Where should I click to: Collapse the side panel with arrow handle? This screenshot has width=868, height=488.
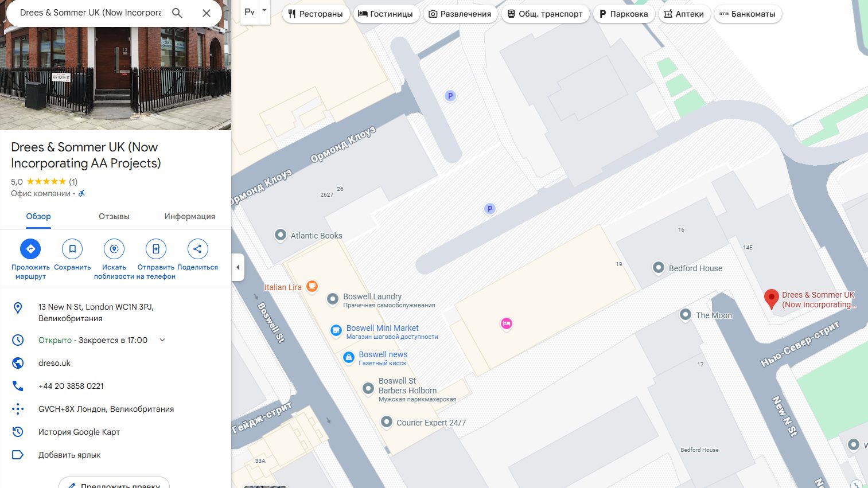(x=238, y=267)
